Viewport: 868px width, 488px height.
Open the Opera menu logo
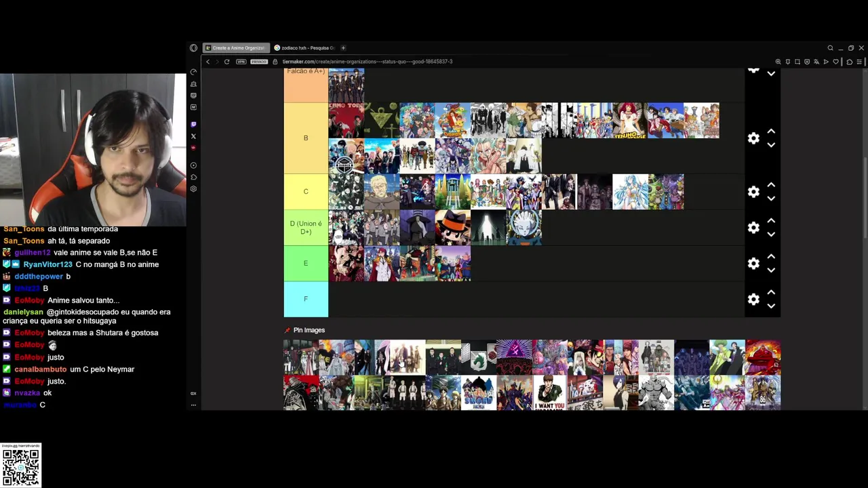193,48
